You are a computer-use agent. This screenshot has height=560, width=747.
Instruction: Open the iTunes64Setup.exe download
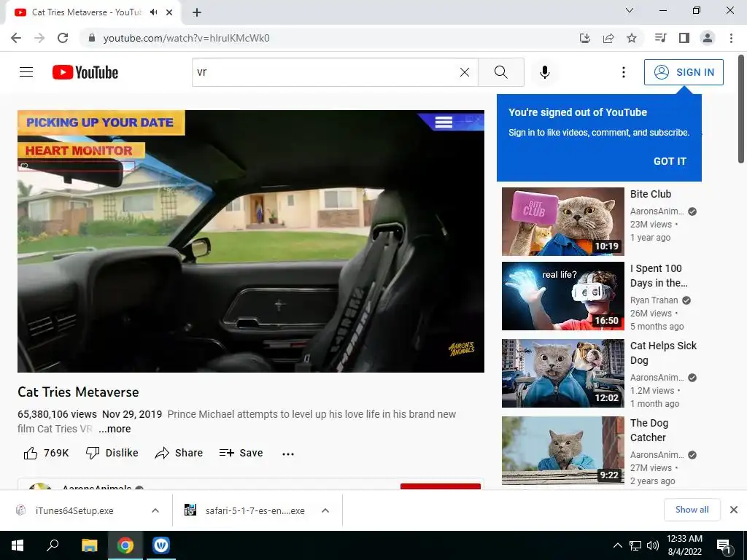click(74, 510)
